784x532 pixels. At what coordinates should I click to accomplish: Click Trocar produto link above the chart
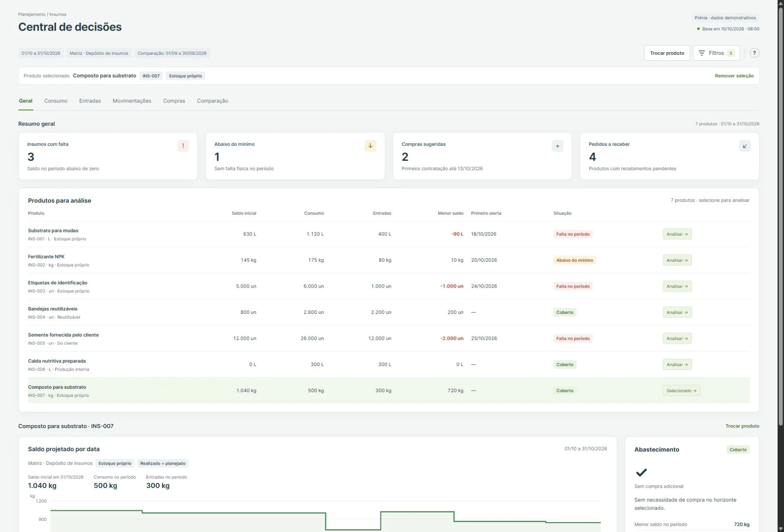pyautogui.click(x=742, y=426)
